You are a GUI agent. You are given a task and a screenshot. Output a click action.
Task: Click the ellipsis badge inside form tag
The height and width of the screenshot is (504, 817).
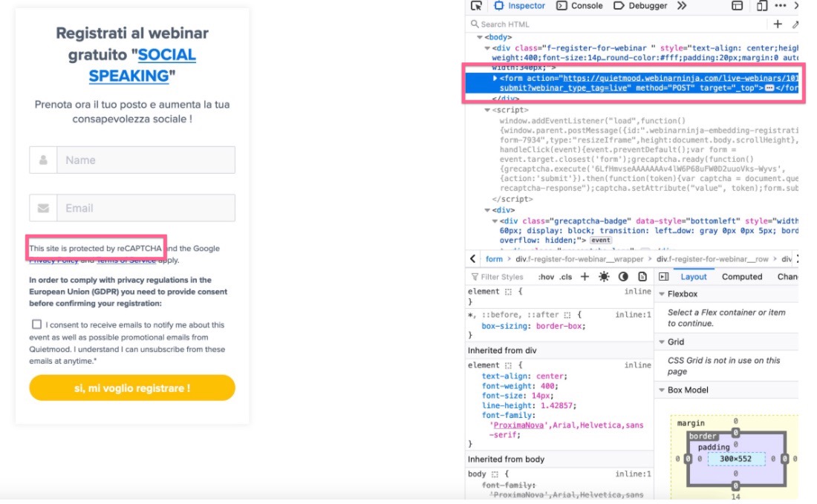pyautogui.click(x=769, y=88)
